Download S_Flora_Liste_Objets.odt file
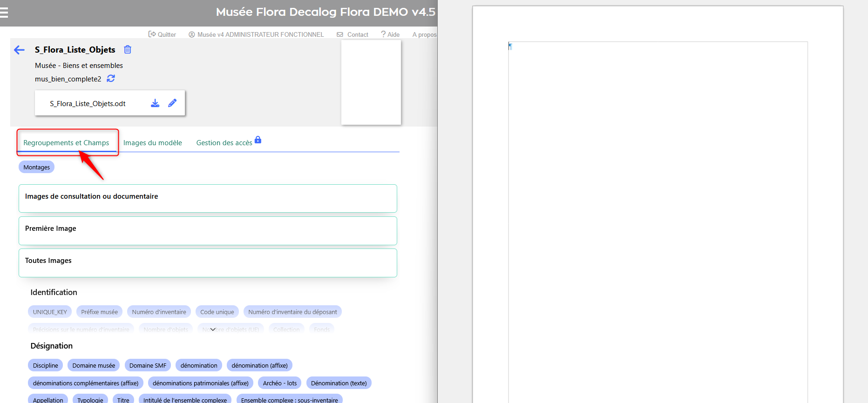 155,103
